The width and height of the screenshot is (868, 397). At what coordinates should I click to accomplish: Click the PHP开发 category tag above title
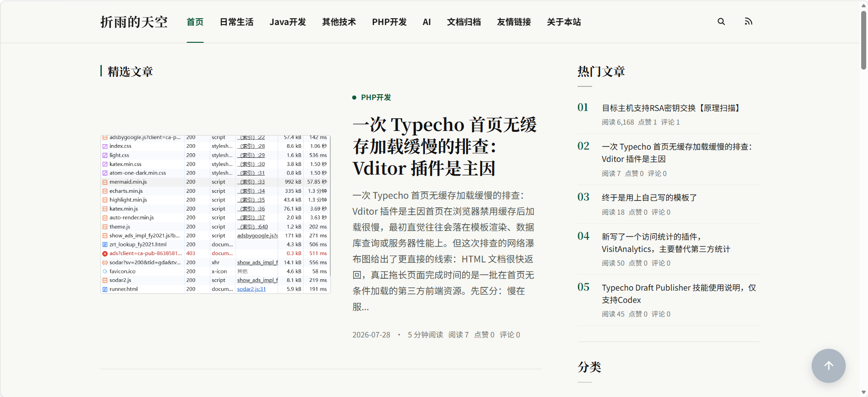[376, 97]
